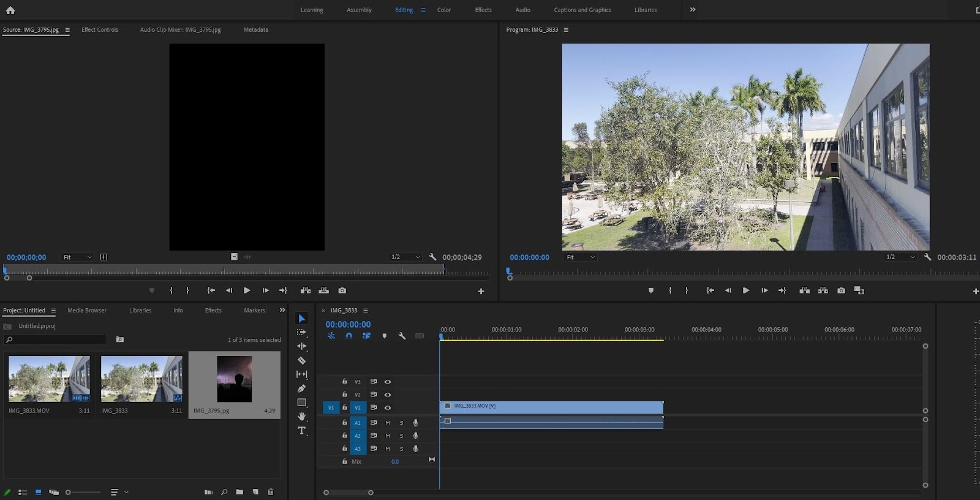Open Metadata tab in Source panel
Image resolution: width=980 pixels, height=500 pixels.
point(256,29)
